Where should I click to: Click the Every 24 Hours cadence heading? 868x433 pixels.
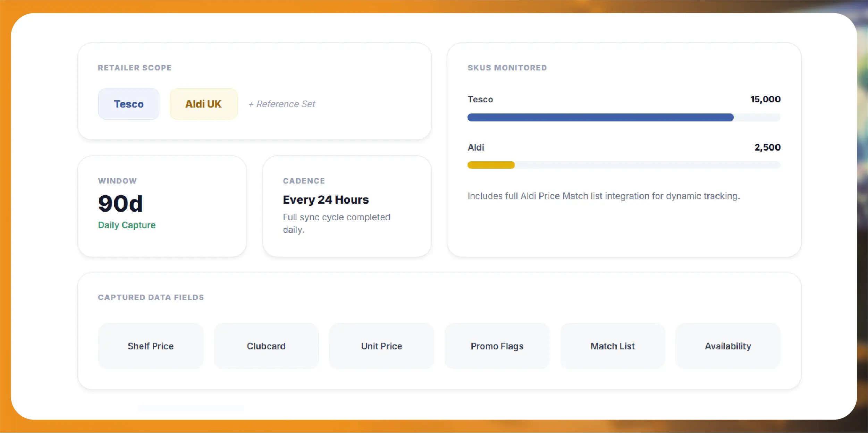[x=326, y=200]
